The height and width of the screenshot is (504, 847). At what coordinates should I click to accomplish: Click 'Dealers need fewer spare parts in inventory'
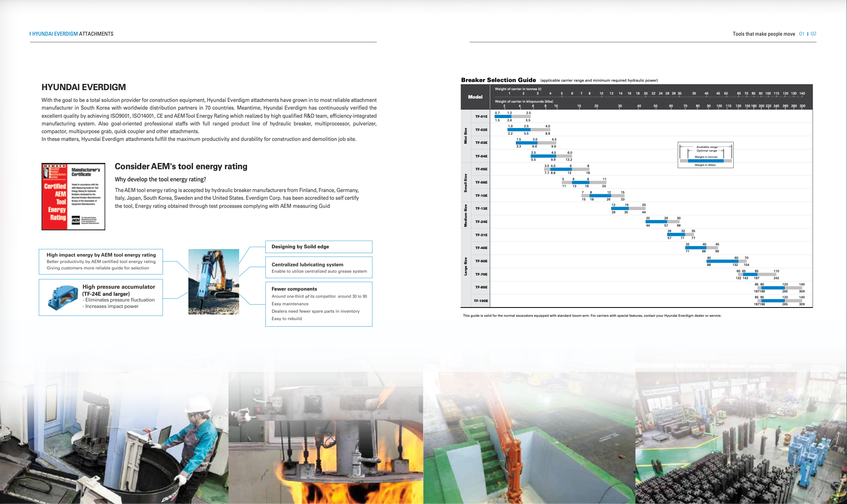click(316, 311)
